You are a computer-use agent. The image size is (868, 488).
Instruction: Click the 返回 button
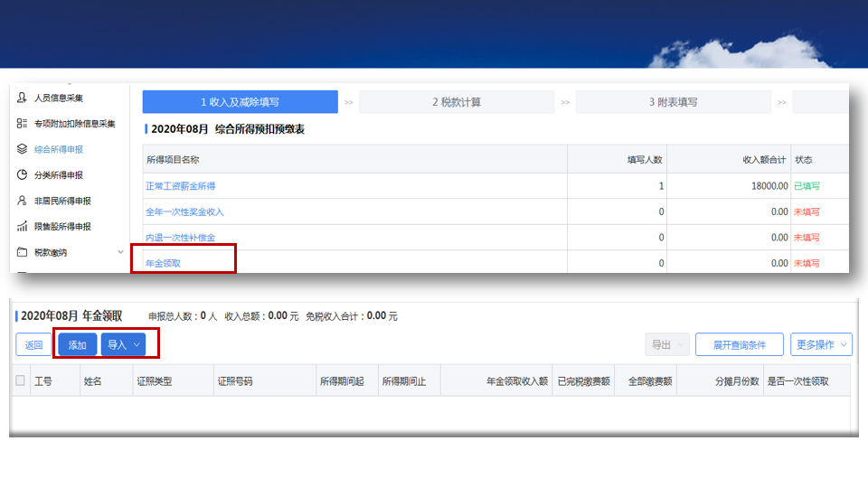pyautogui.click(x=33, y=344)
